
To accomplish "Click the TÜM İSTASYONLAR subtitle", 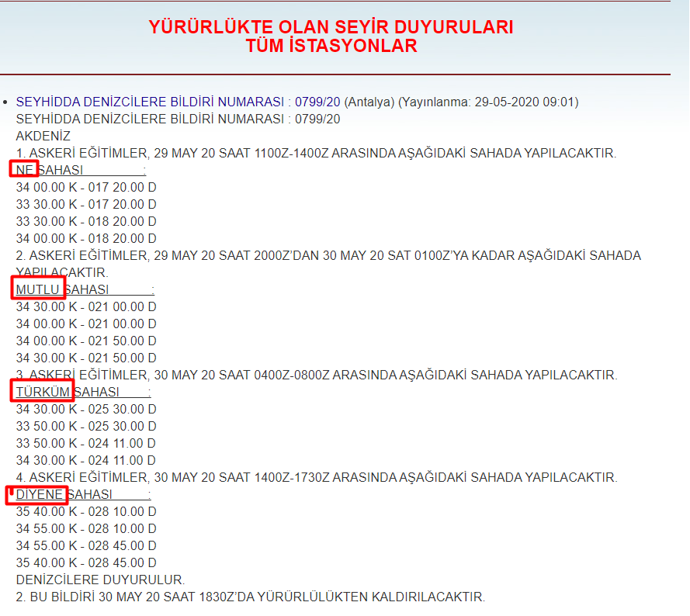I will tap(331, 47).
